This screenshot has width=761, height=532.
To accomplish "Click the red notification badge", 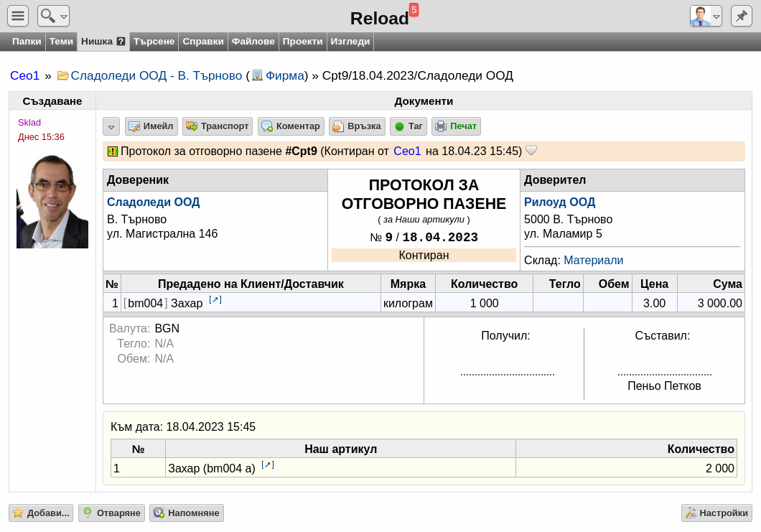I will pyautogui.click(x=414, y=9).
